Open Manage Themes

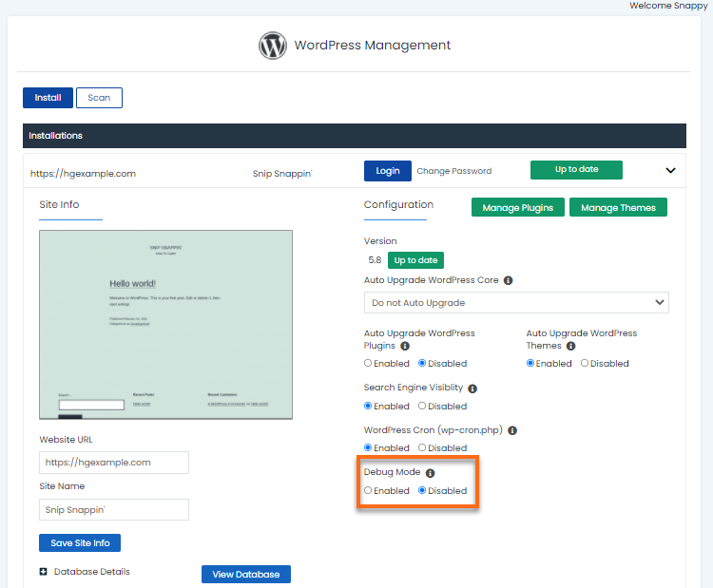[x=618, y=207]
